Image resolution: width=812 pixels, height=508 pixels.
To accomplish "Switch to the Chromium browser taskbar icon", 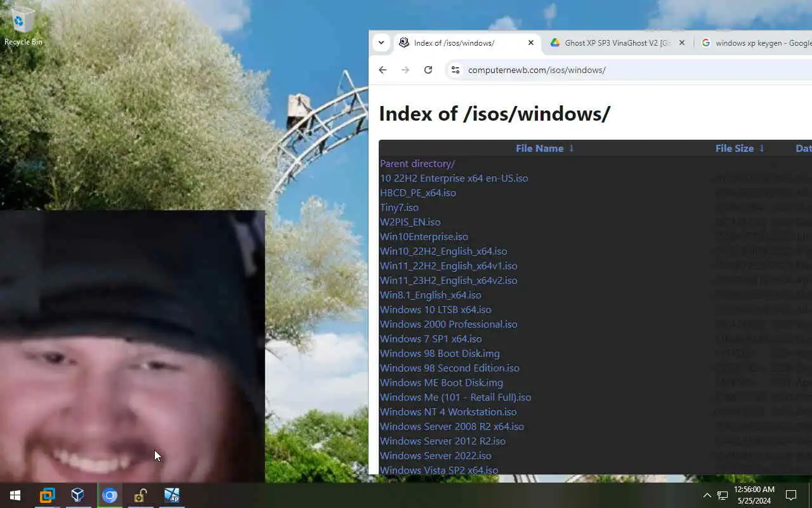I will (110, 495).
